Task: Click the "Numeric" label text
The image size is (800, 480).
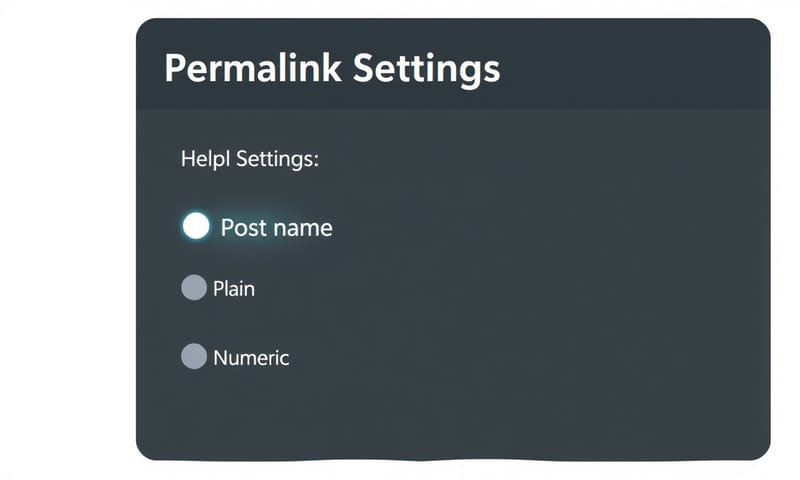Action: (251, 357)
